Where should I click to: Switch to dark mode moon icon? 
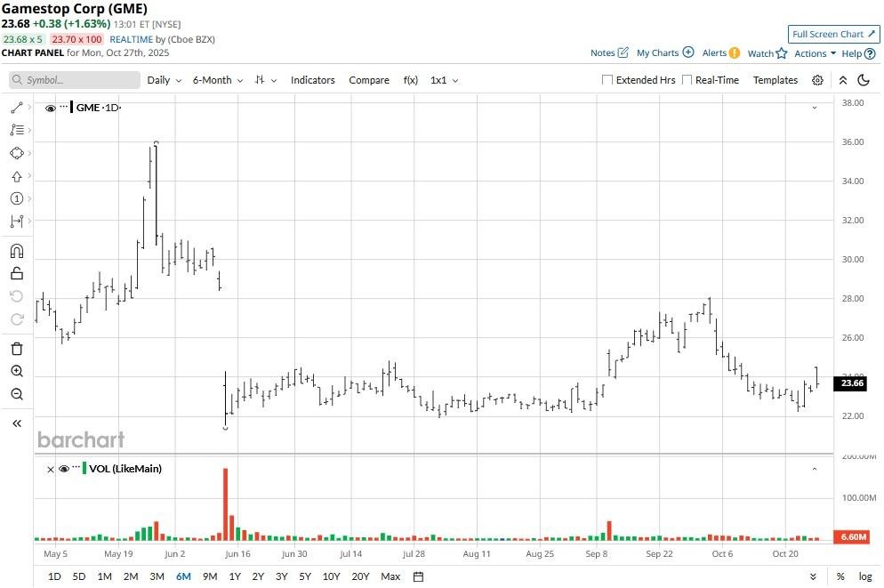[864, 80]
